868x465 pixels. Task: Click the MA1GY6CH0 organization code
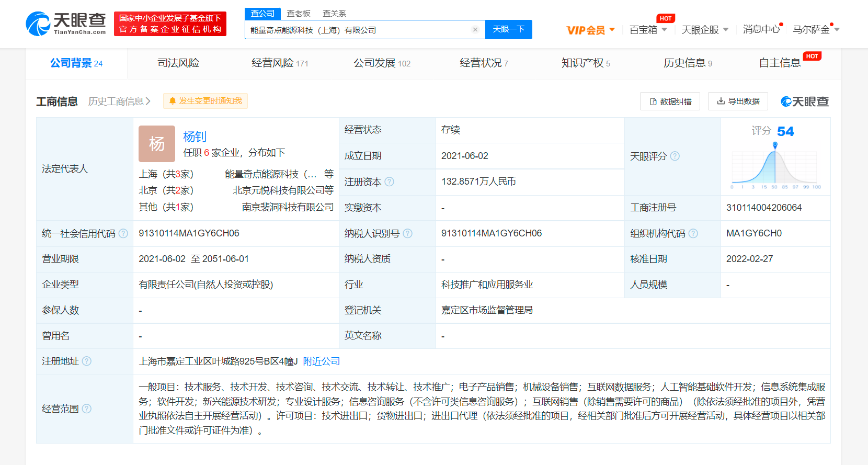[754, 233]
